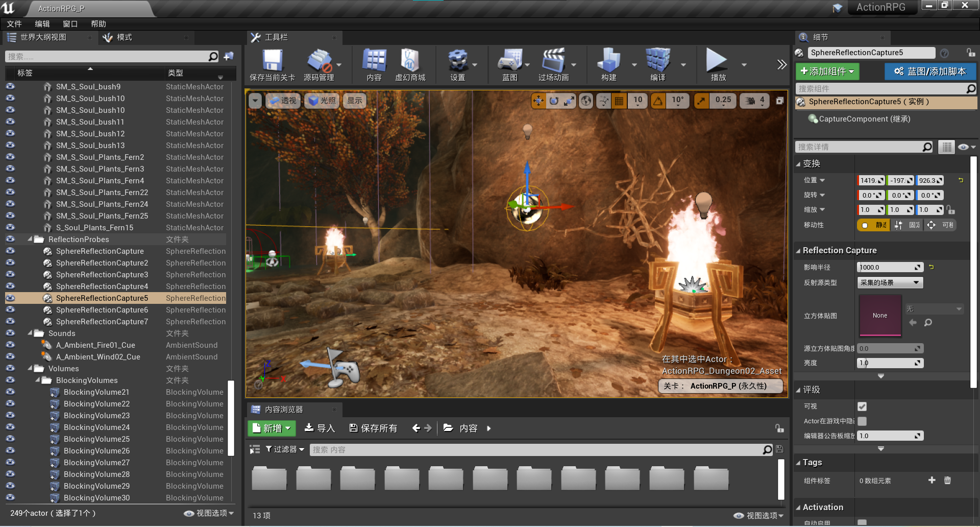
Task: Save the current level
Action: [272, 64]
